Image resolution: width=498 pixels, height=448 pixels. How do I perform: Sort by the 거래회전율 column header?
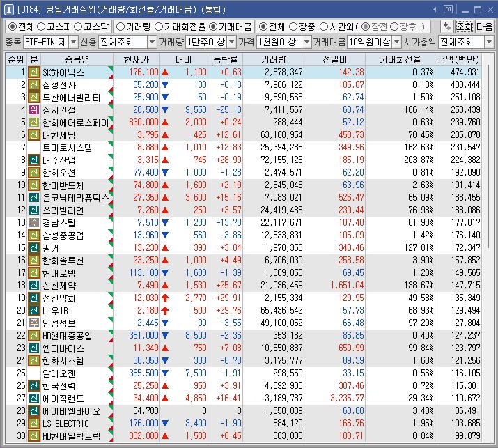400,59
